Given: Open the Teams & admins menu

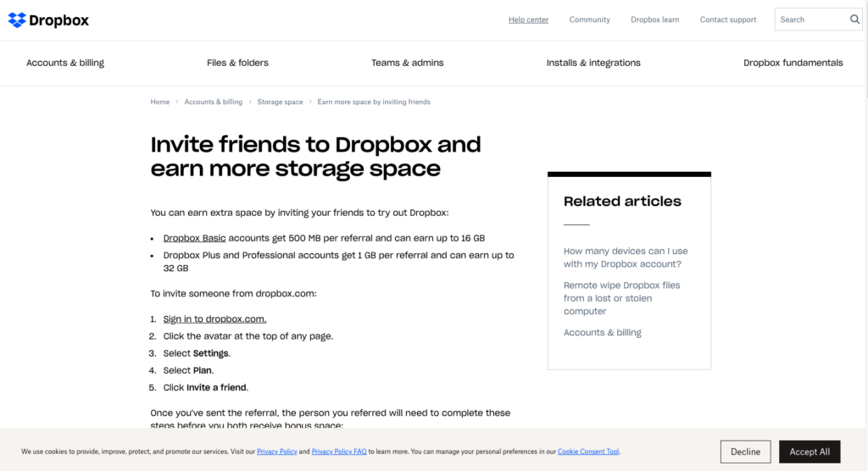Looking at the screenshot, I should point(408,63).
